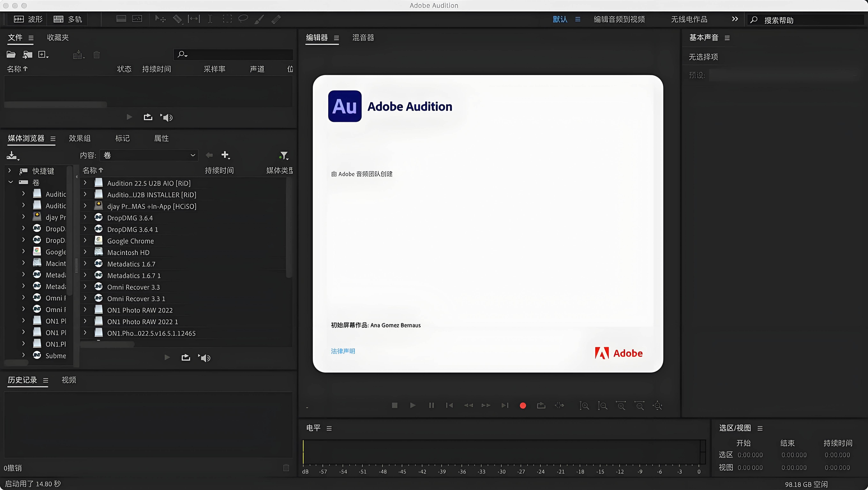
Task: Sort files by 采样率 column header
Action: coord(214,69)
